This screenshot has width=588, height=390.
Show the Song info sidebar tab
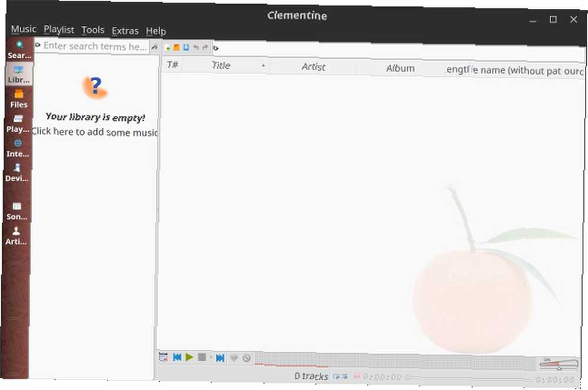[17, 211]
